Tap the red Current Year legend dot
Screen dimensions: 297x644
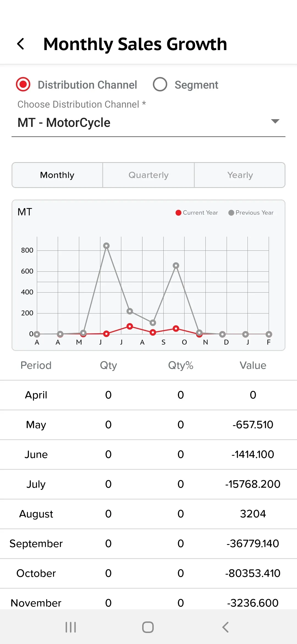point(178,213)
